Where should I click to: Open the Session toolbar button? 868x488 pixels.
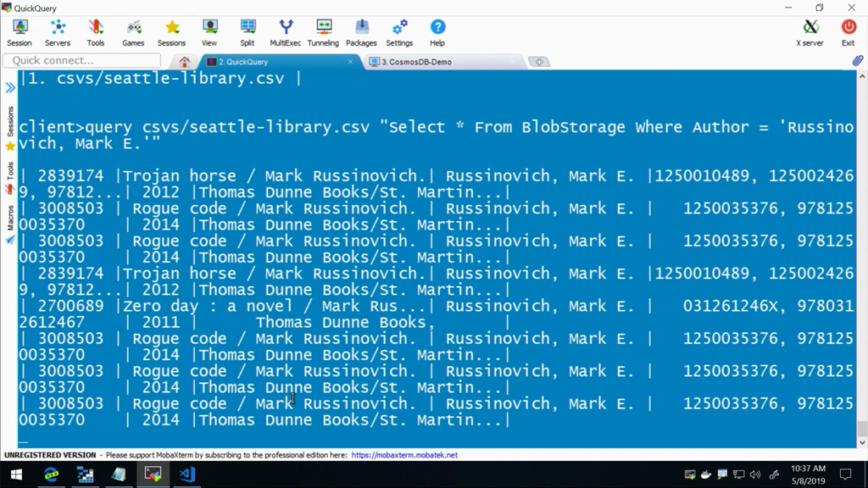(19, 33)
